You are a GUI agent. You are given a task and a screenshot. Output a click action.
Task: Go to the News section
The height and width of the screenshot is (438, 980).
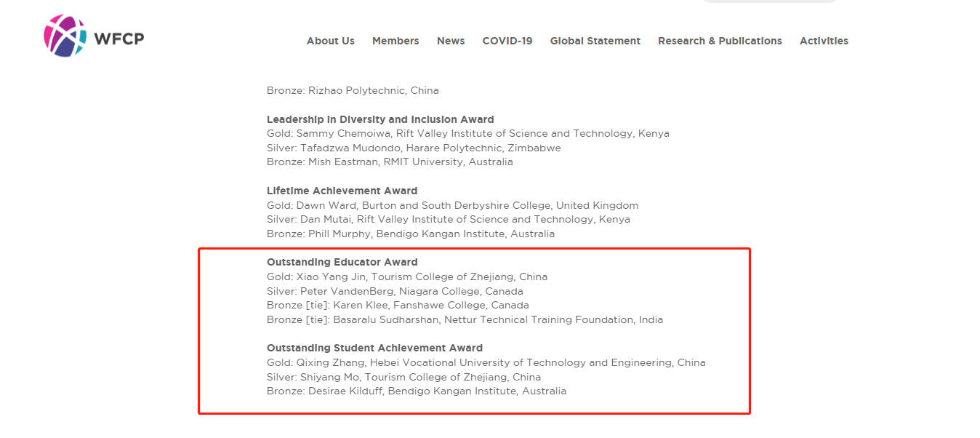pyautogui.click(x=451, y=41)
